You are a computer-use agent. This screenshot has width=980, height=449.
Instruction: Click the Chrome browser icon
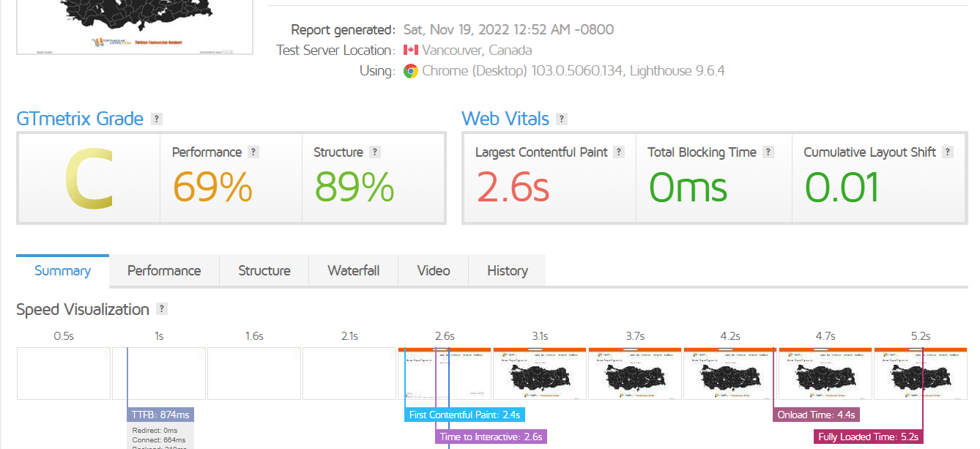(410, 71)
